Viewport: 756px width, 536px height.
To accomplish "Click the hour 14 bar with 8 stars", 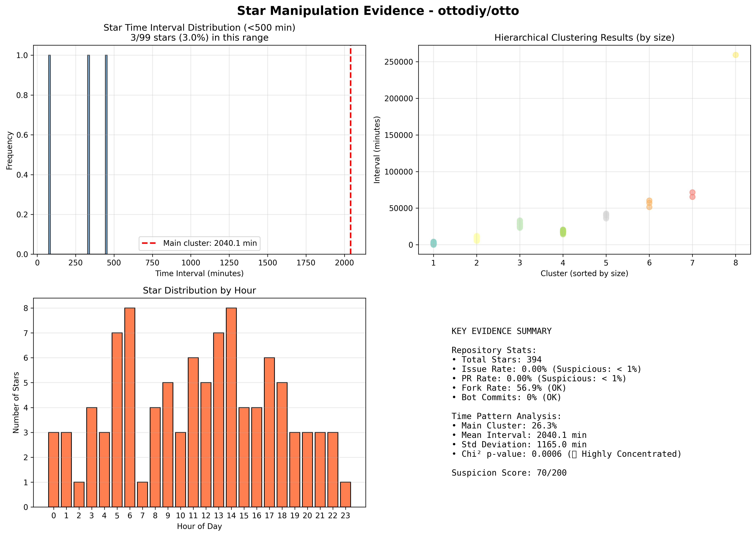I will (231, 407).
